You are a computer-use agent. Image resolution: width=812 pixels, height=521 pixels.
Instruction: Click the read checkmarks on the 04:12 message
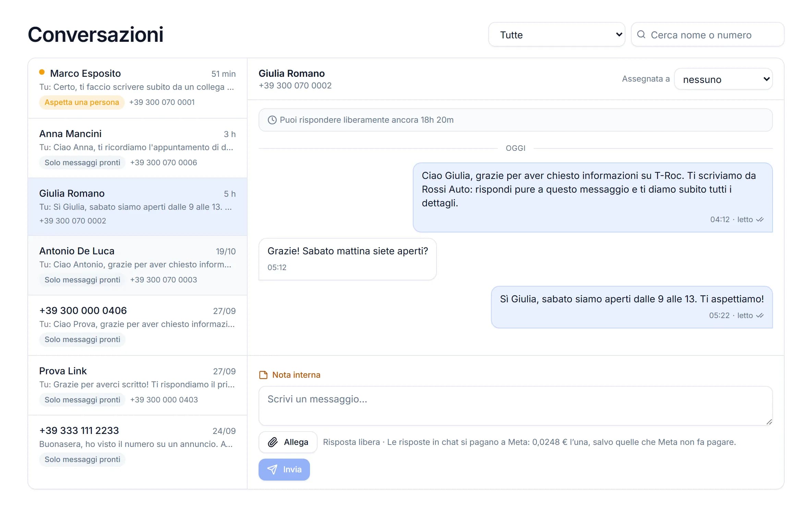click(760, 220)
